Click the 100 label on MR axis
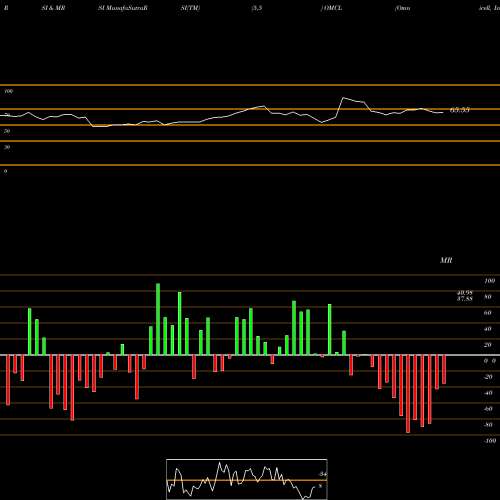Image resolution: width=500 pixels, height=500 pixels. coord(489,281)
